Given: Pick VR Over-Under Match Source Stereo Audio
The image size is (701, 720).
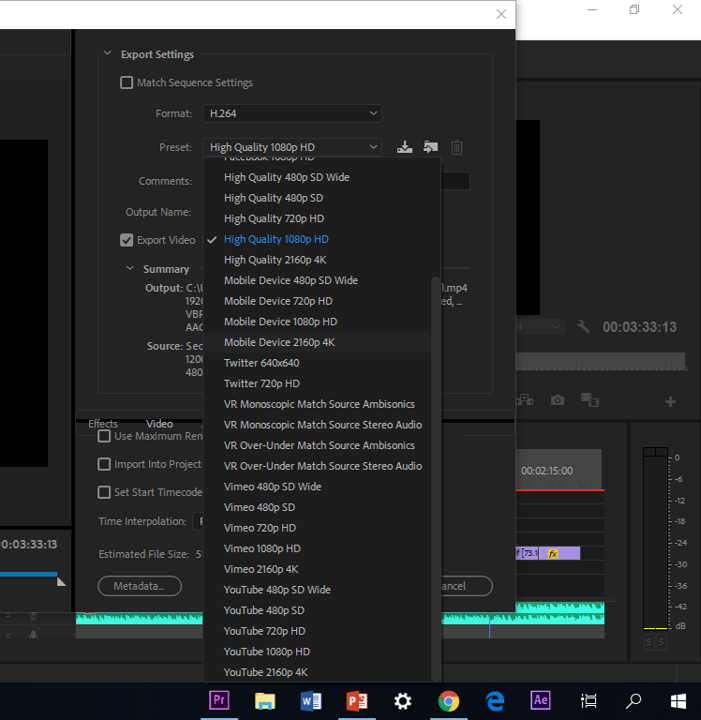Looking at the screenshot, I should 317,467.
